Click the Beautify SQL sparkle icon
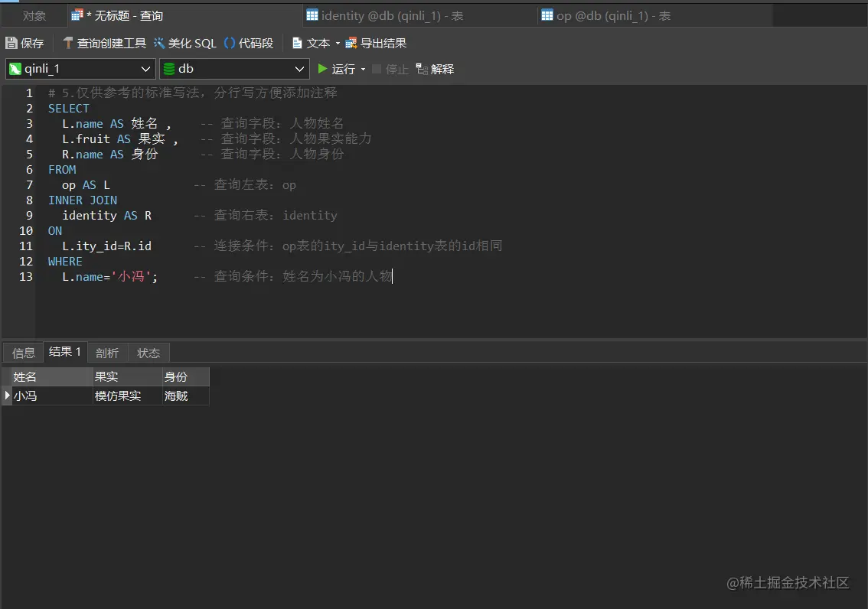 point(159,43)
